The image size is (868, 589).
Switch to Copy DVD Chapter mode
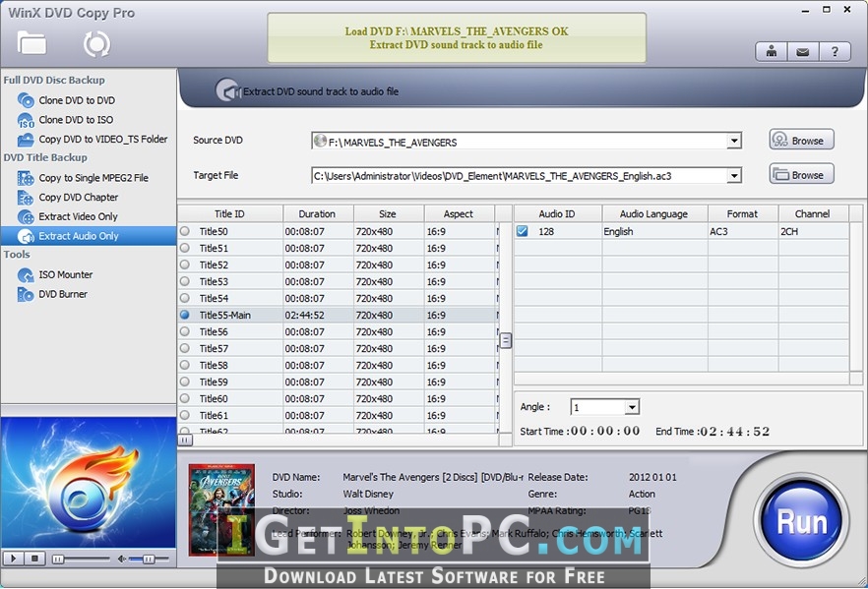pos(79,197)
